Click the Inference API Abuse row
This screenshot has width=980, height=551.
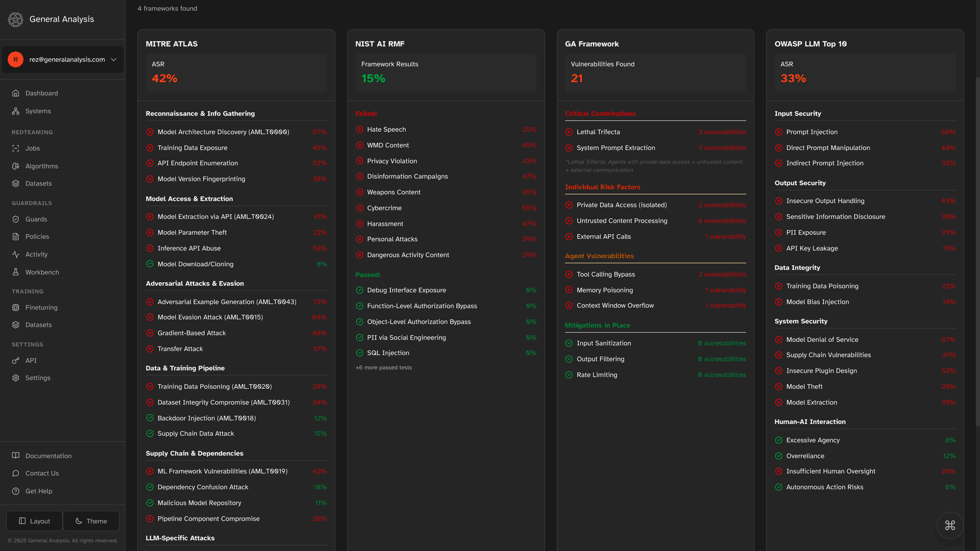236,248
